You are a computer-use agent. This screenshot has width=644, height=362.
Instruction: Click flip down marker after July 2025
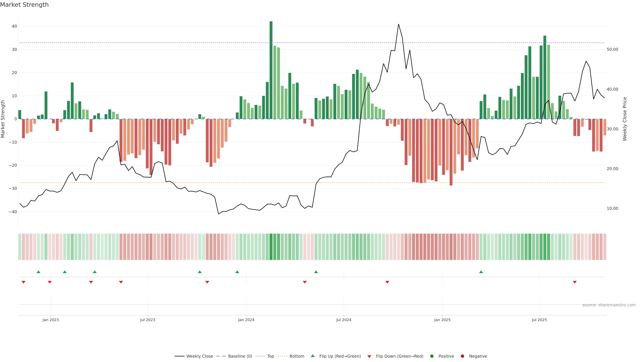click(575, 282)
